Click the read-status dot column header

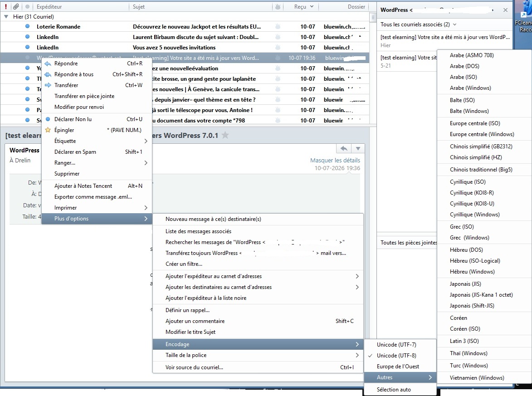[28, 6]
